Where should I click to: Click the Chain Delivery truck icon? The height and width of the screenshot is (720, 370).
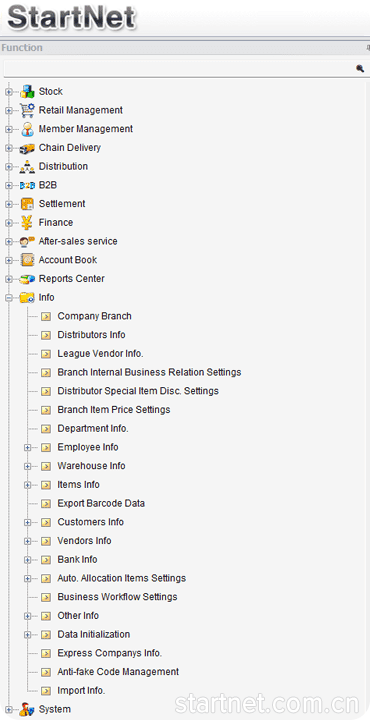[27, 148]
